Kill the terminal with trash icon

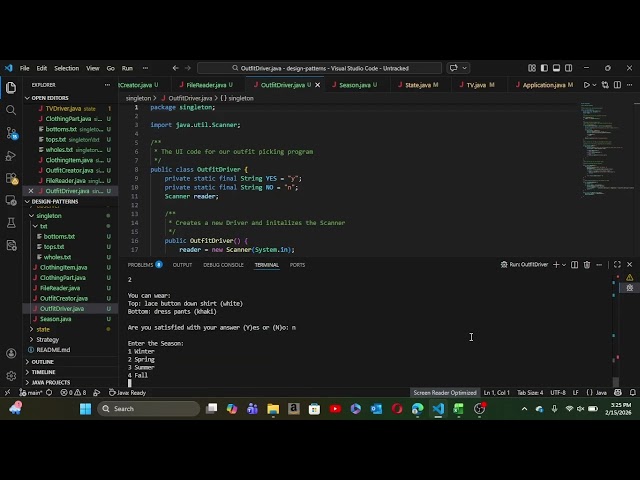pyautogui.click(x=587, y=265)
